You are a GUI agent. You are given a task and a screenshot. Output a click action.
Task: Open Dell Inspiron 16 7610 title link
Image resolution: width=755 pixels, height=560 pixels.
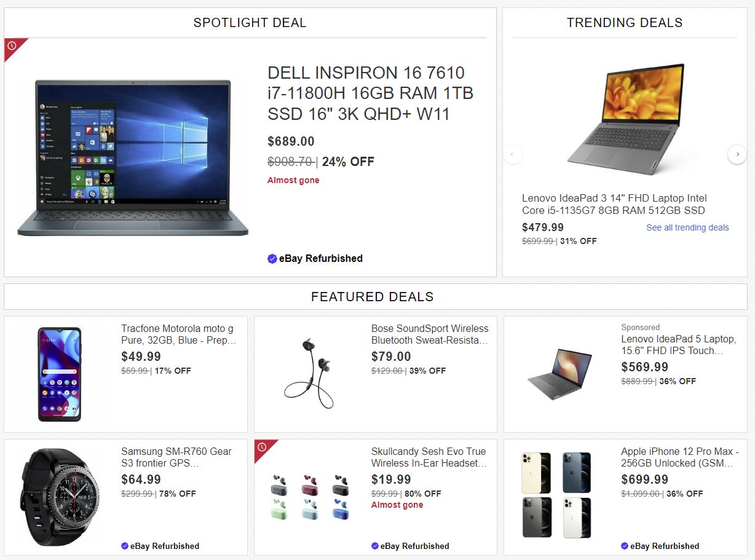coord(370,93)
